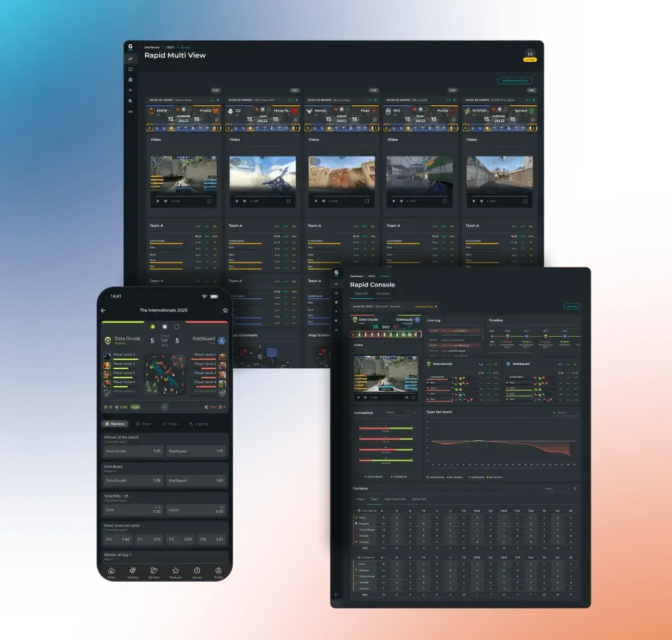This screenshot has height=640, width=672.
Task: Tap the back arrow in mobile header
Action: click(104, 310)
